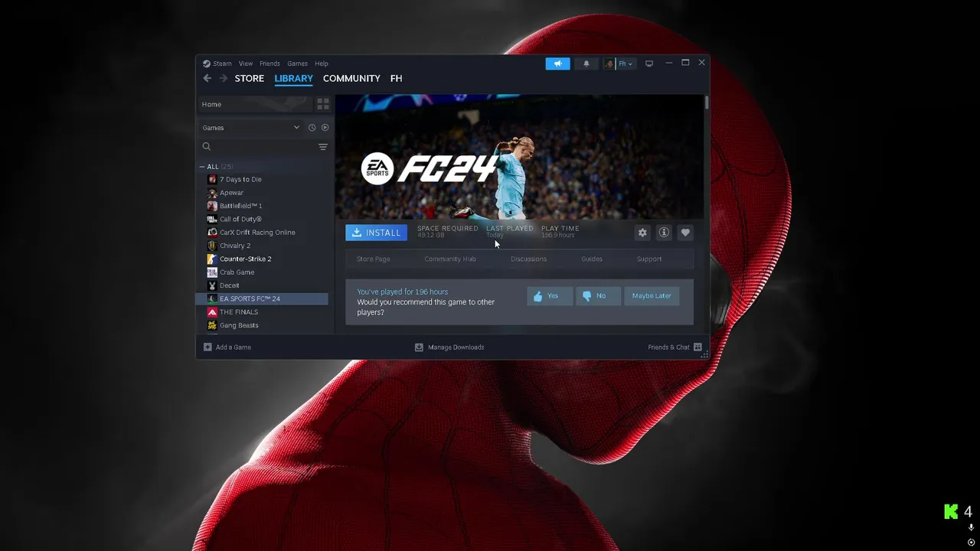The width and height of the screenshot is (980, 551).
Task: Select 7 Days to Die game icon
Action: (x=212, y=179)
